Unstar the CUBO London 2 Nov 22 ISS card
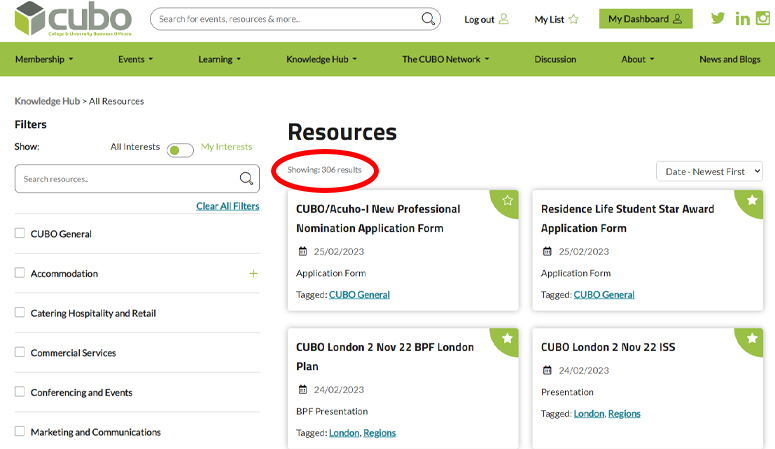 click(x=752, y=338)
